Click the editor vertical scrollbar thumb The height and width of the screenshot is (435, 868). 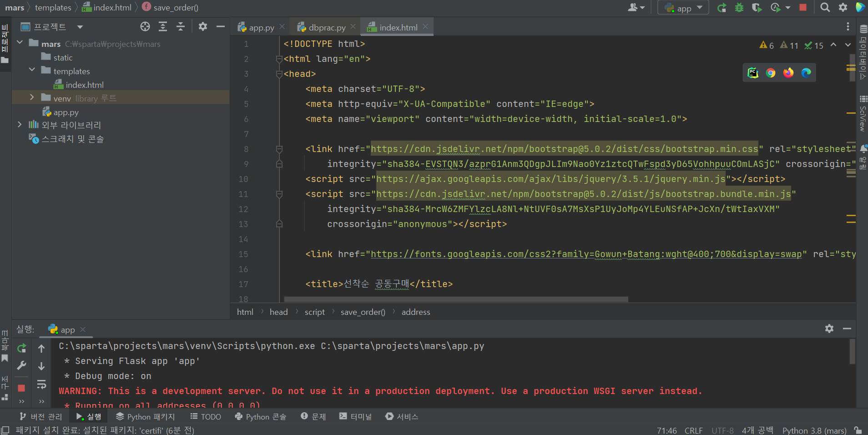point(853,68)
